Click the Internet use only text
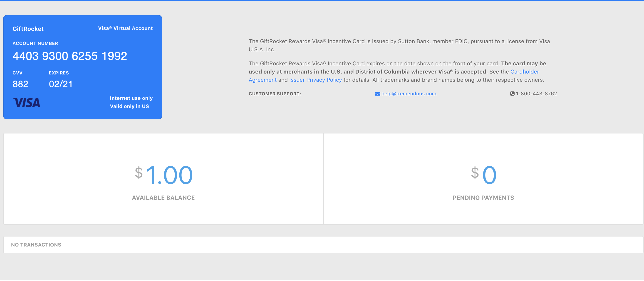 [131, 98]
